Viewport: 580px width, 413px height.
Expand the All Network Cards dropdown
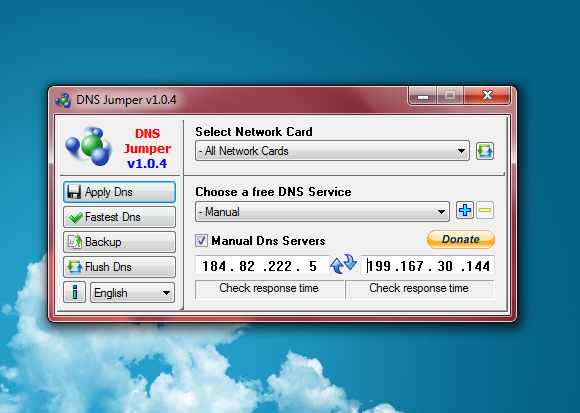(332, 150)
